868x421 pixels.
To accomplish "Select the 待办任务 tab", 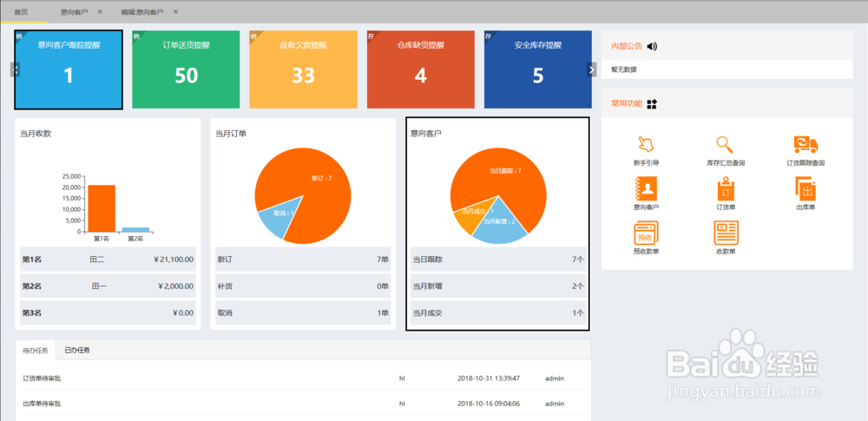I will click(36, 350).
